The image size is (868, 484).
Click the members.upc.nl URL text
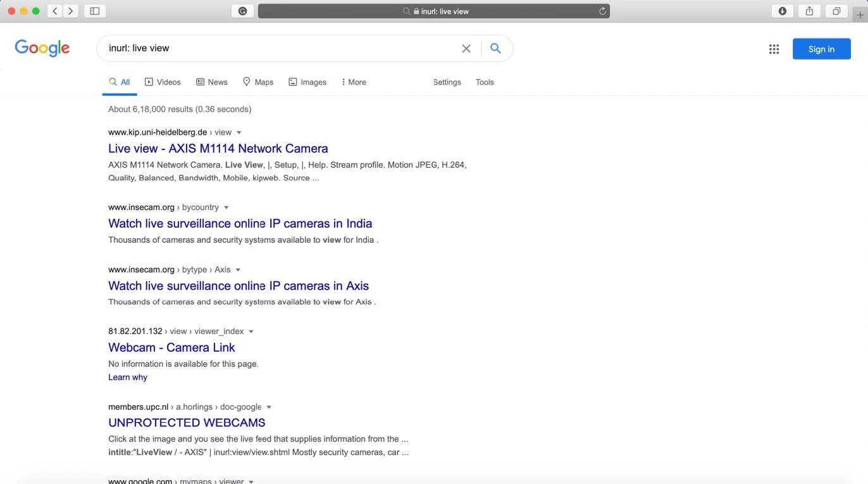click(139, 407)
